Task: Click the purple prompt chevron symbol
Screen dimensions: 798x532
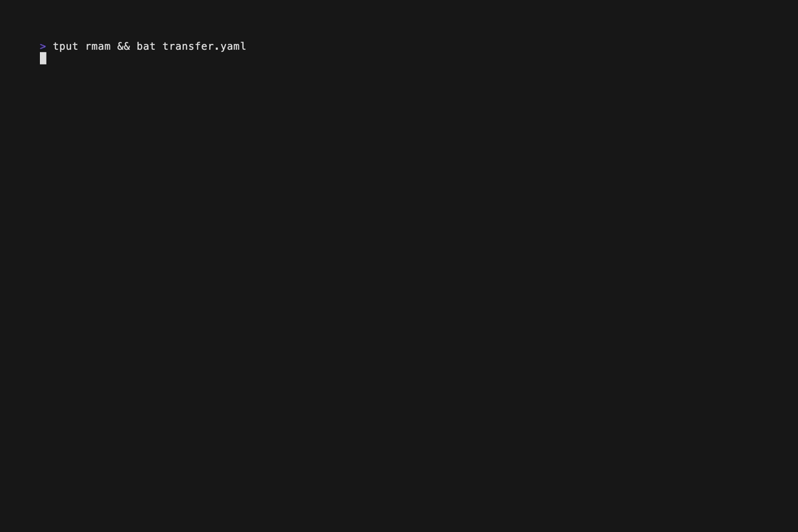Action: click(43, 47)
